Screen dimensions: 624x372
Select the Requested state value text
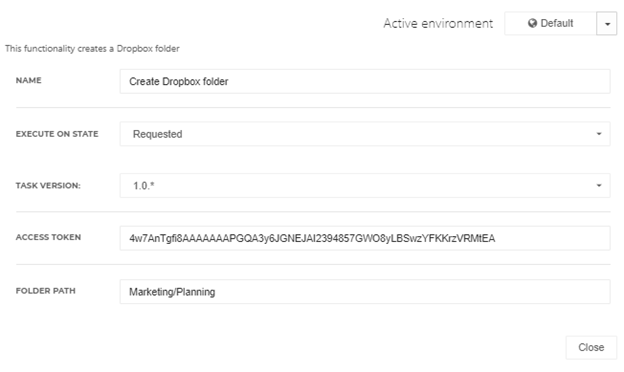[x=158, y=134]
